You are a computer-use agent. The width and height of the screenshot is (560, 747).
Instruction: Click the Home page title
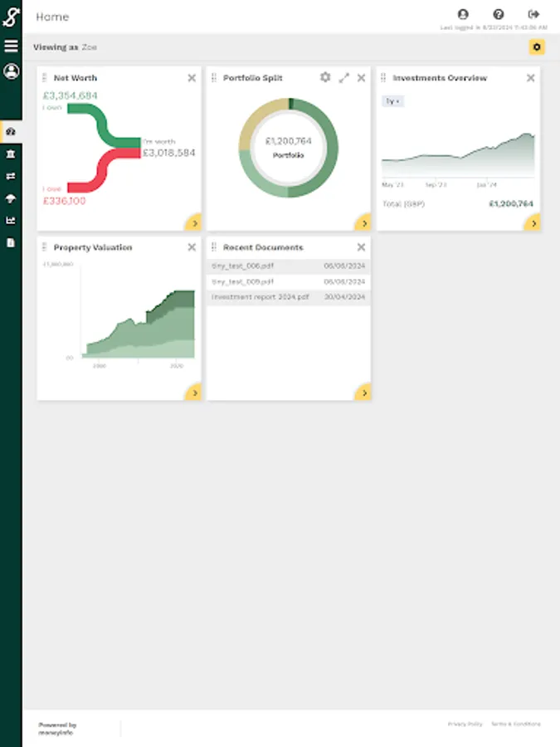[x=52, y=17]
